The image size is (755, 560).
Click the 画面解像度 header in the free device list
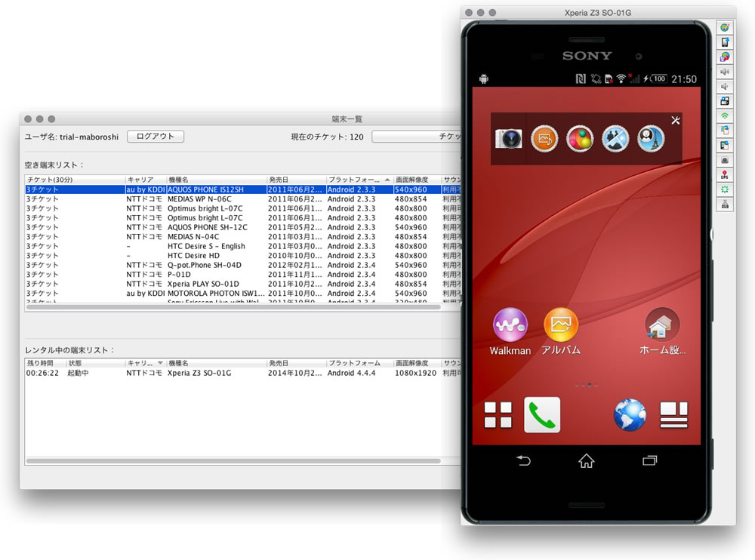point(417,180)
